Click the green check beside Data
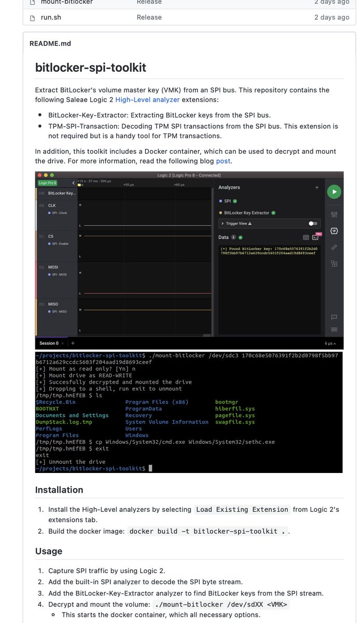 241,237
